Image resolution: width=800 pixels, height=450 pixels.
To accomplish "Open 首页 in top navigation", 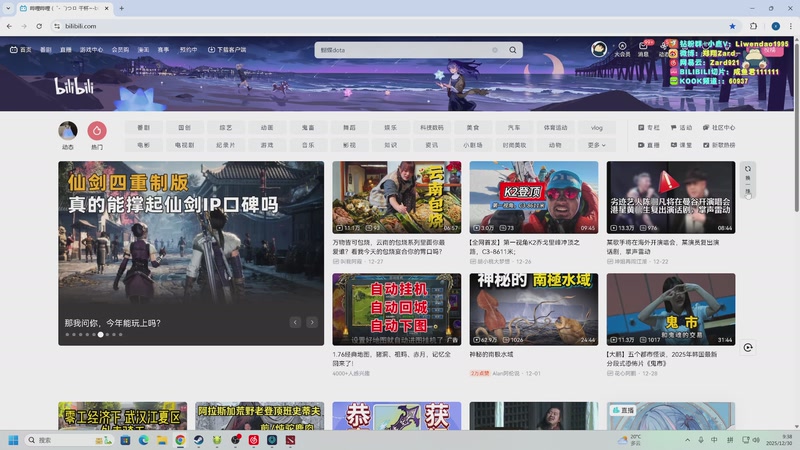I will pyautogui.click(x=21, y=50).
